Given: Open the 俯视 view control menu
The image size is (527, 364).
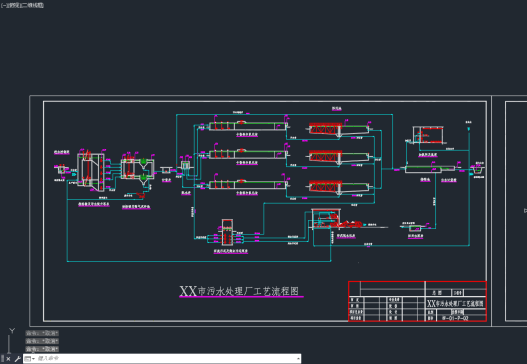Looking at the screenshot, I should pyautogui.click(x=13, y=5).
